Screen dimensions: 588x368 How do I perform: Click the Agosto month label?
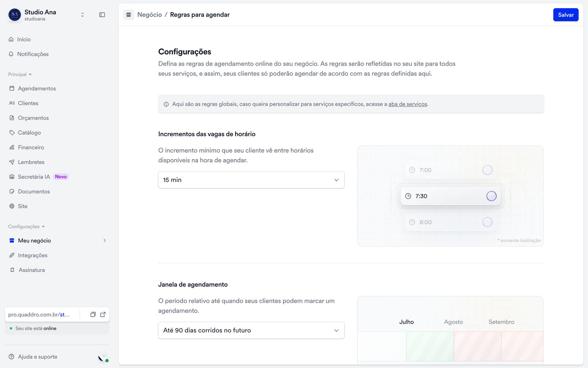pos(453,322)
